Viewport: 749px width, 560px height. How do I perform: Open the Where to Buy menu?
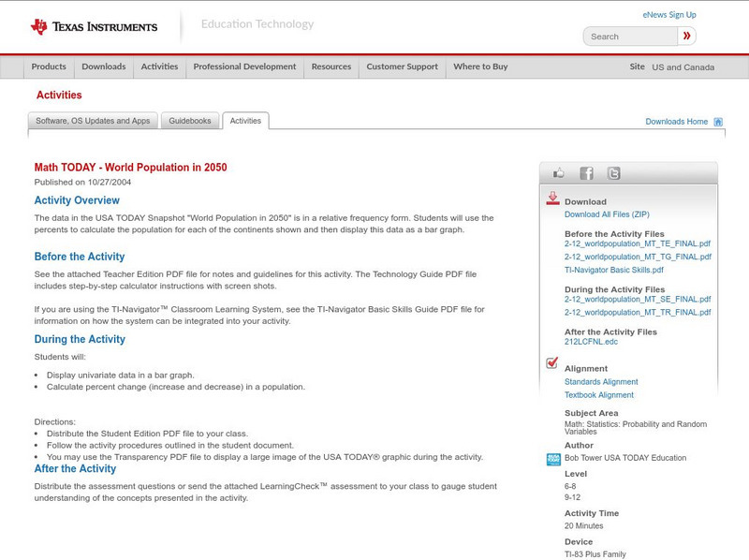(x=480, y=66)
